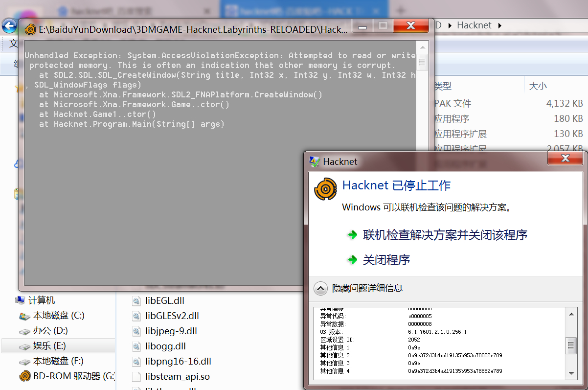Click the PAK 文件 type cell
Viewport: 588px width, 390px height.
pyautogui.click(x=453, y=103)
